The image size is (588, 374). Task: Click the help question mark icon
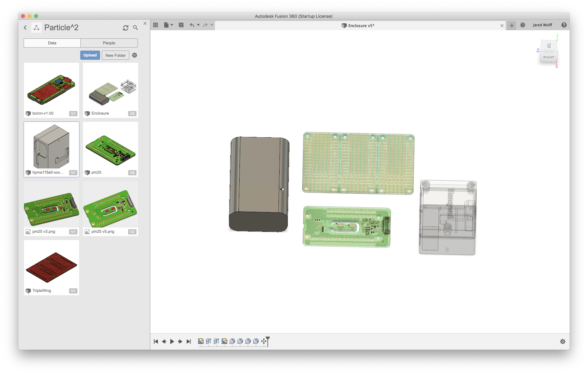pos(564,25)
